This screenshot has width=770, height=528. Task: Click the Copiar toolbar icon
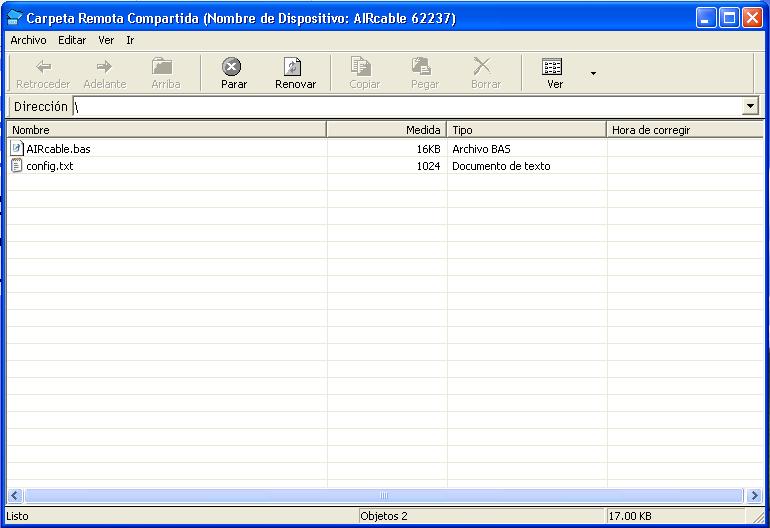pyautogui.click(x=361, y=66)
